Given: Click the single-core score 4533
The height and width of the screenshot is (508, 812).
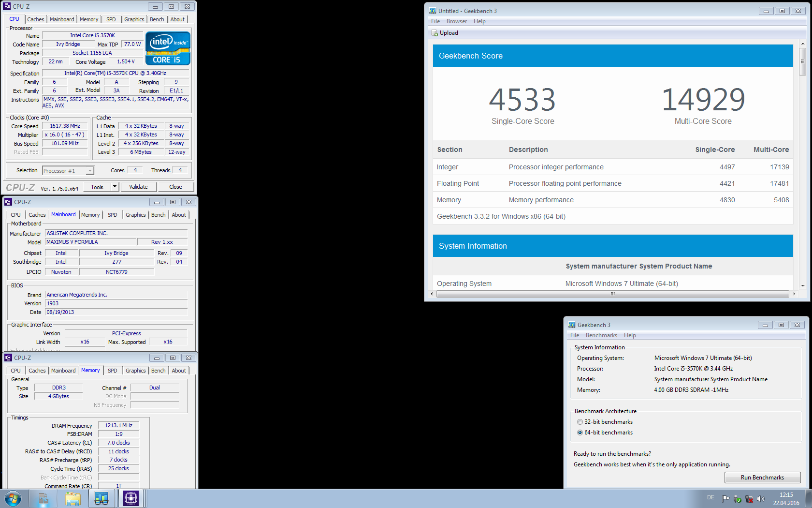Looking at the screenshot, I should pyautogui.click(x=522, y=100).
